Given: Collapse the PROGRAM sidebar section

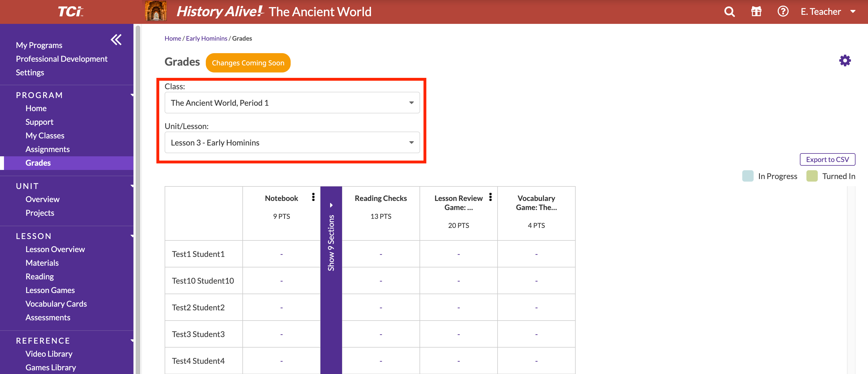Looking at the screenshot, I should coord(132,95).
